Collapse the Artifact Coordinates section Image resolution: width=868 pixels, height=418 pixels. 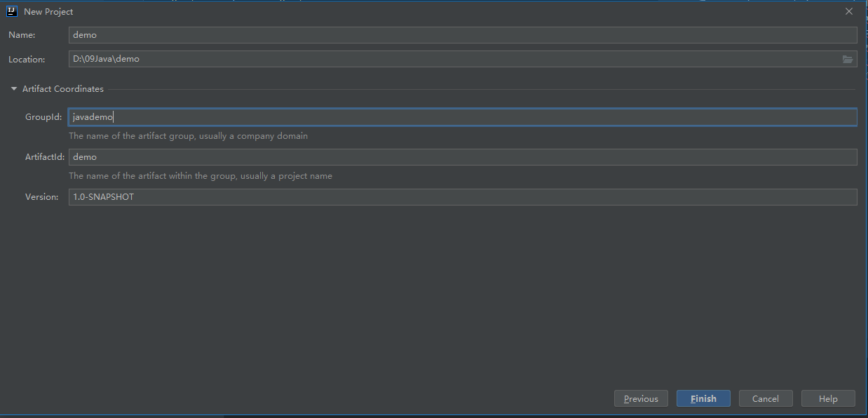pyautogui.click(x=14, y=89)
